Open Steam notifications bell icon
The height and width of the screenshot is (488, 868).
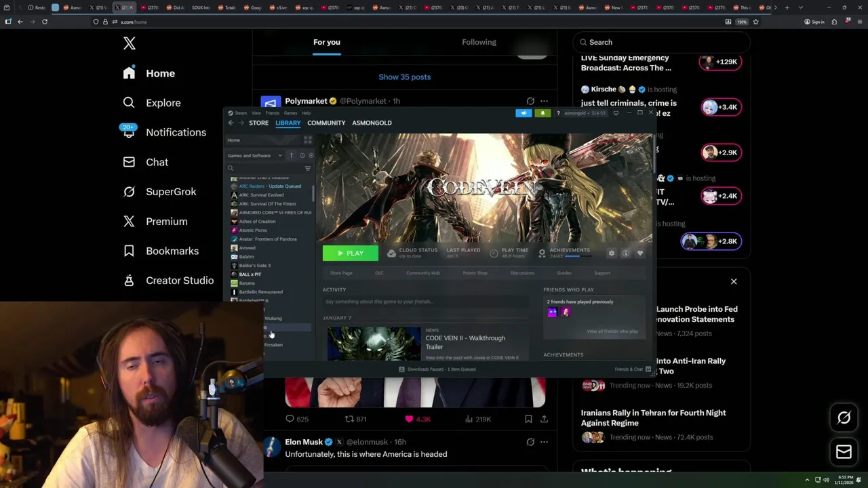(542, 113)
